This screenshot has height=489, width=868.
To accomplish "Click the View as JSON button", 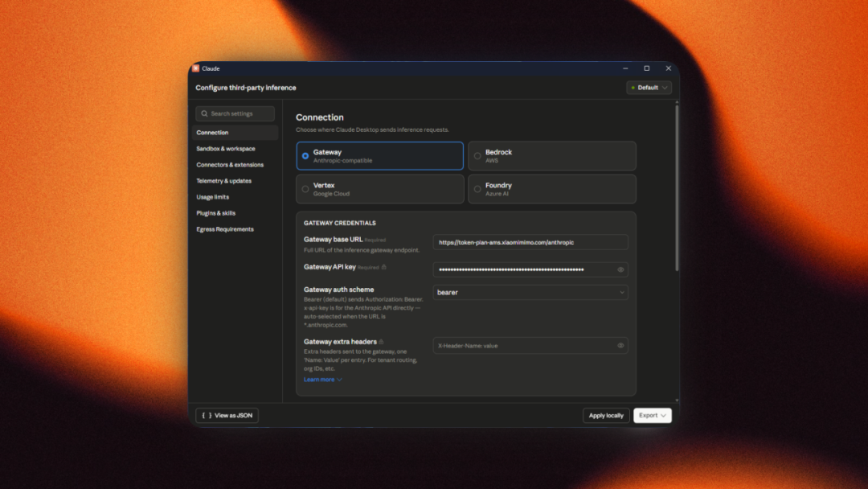I will coord(227,415).
